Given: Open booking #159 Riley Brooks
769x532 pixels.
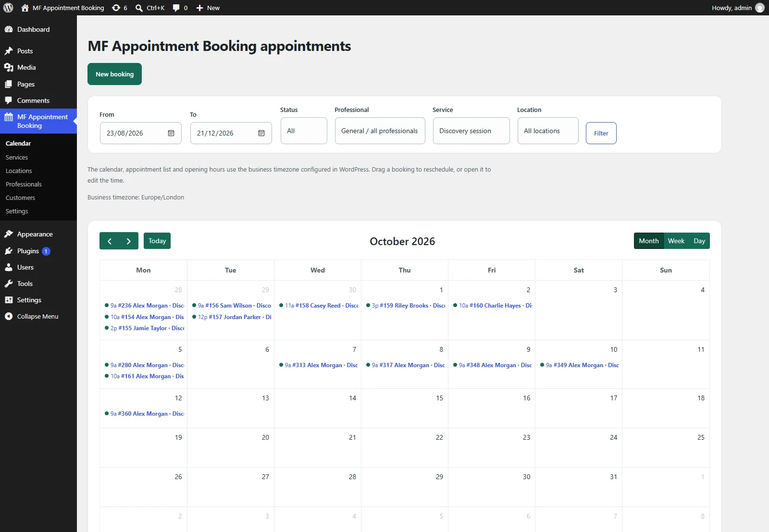Looking at the screenshot, I should coord(405,306).
